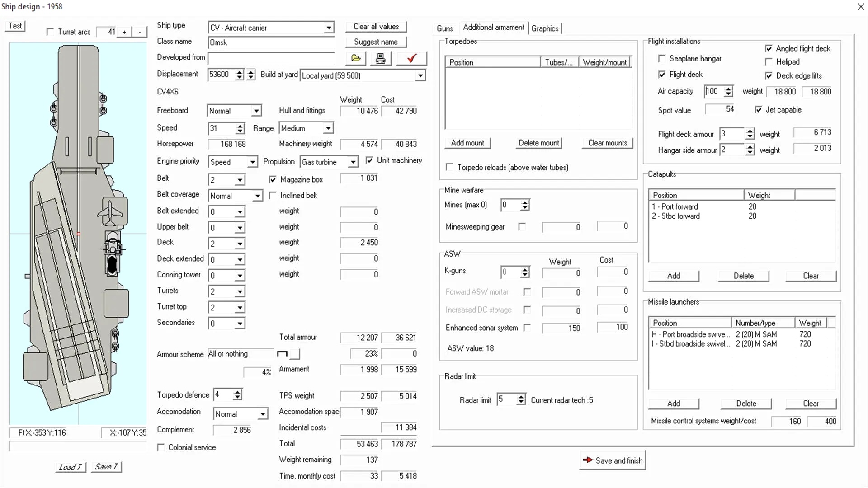
Task: Expand the Ship type dropdown
Action: [329, 28]
